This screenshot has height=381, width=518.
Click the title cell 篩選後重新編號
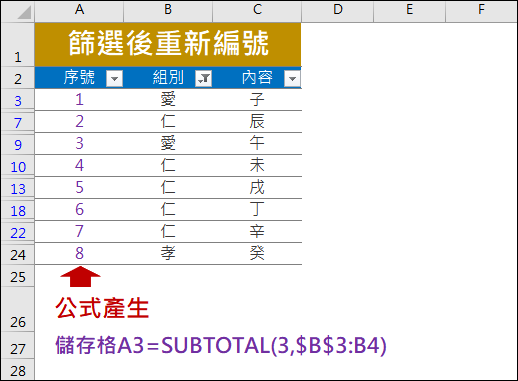coord(168,44)
